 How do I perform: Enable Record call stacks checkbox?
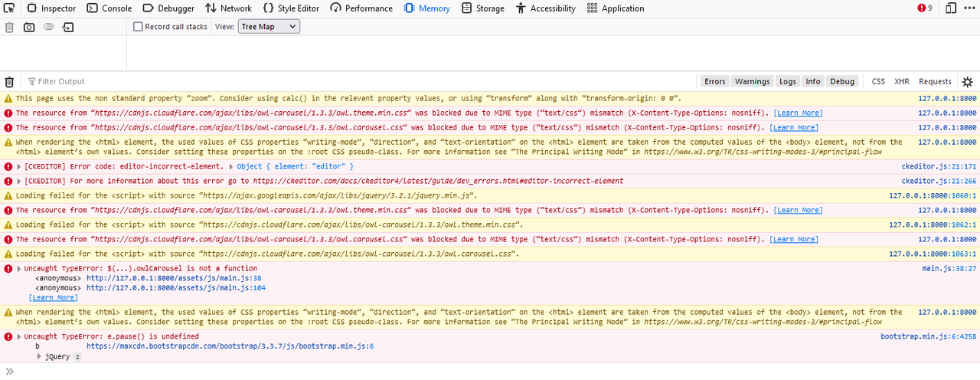[138, 27]
